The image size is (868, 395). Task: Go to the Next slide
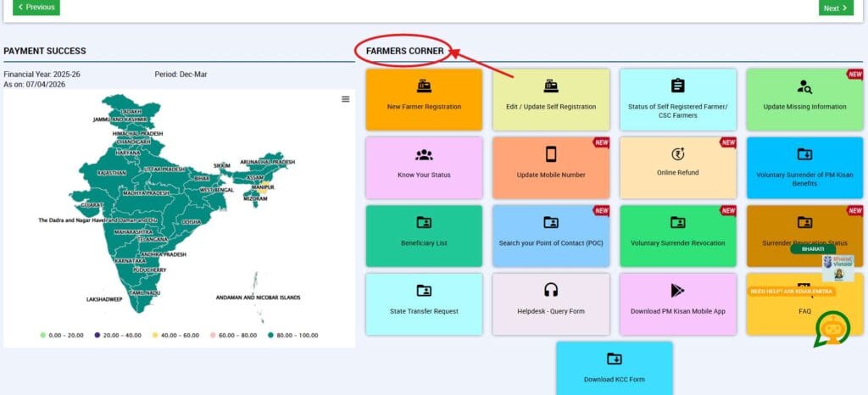pos(836,8)
